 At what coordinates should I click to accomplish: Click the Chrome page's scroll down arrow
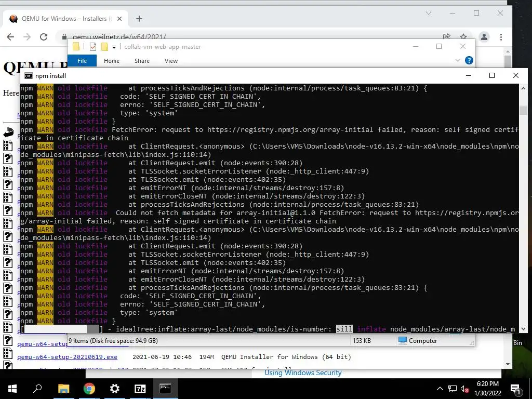pyautogui.click(x=508, y=364)
